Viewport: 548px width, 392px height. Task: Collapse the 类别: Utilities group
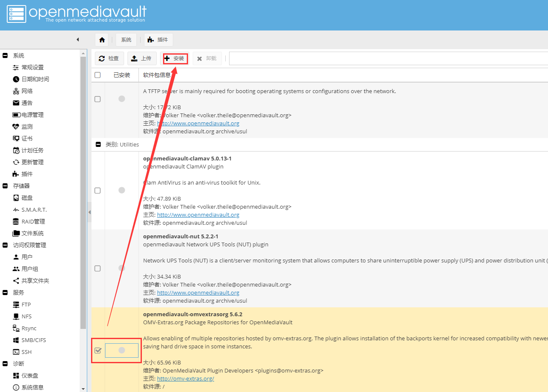[97, 144]
